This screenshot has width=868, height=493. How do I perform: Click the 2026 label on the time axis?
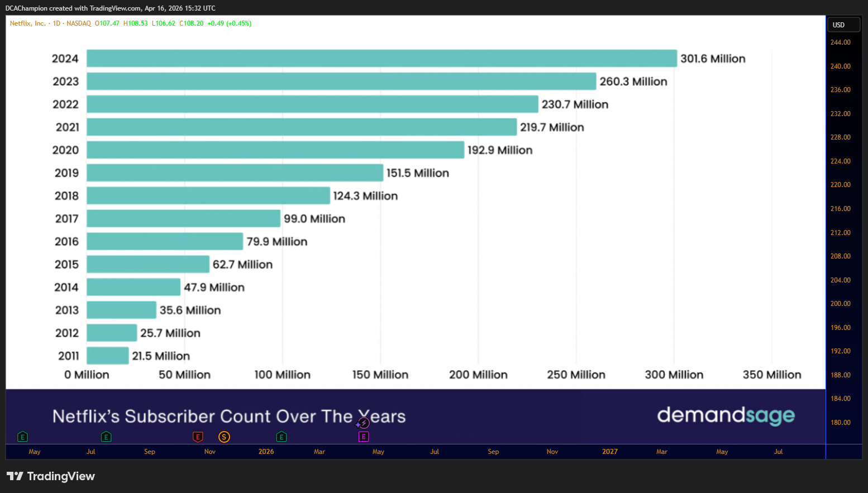pos(266,452)
